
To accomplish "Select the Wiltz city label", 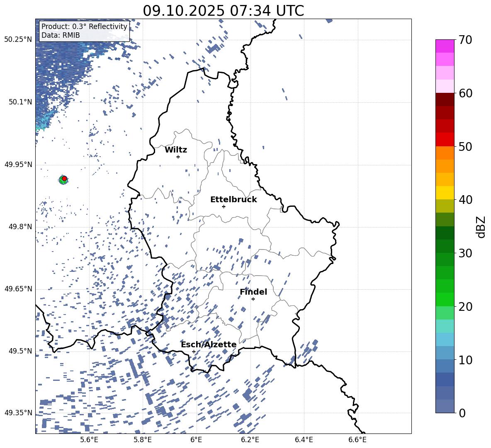I will (x=176, y=150).
